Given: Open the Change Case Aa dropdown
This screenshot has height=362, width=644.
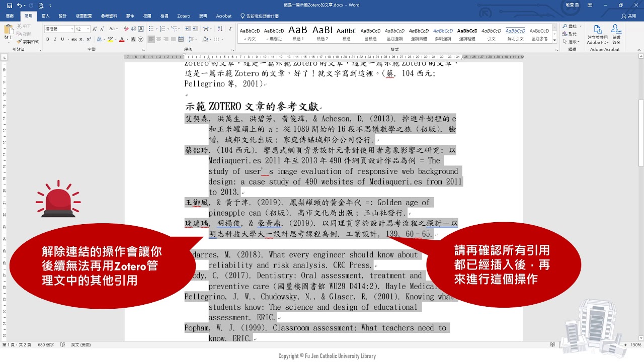Looking at the screenshot, I should pos(113,29).
